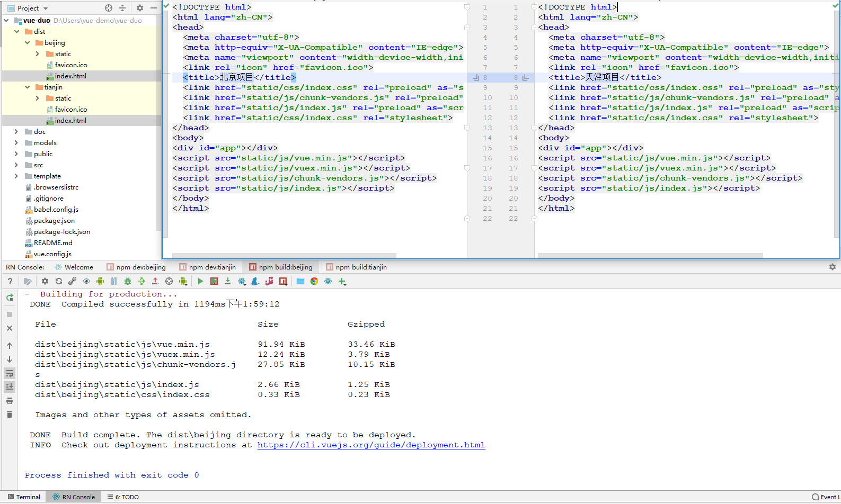
Task: Click the help question mark in RN Console
Action: coord(10,281)
